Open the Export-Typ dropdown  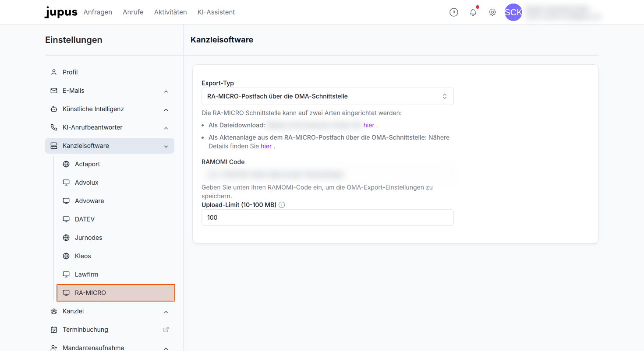click(327, 96)
